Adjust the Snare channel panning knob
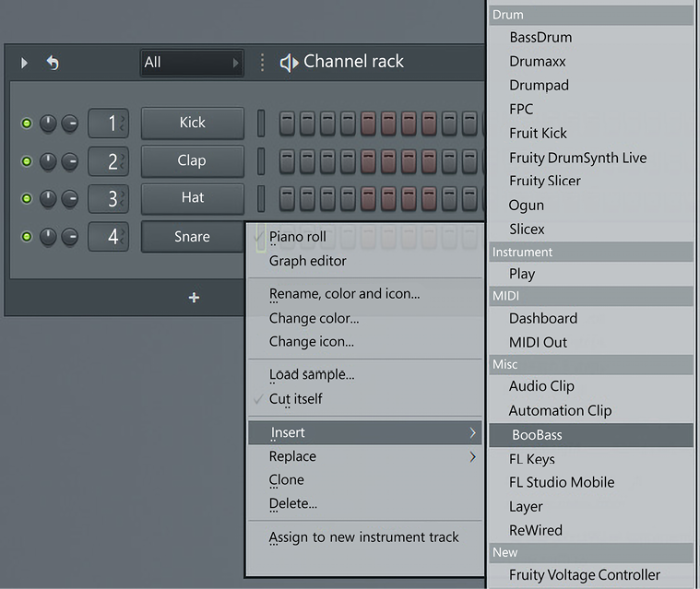 [x=48, y=237]
